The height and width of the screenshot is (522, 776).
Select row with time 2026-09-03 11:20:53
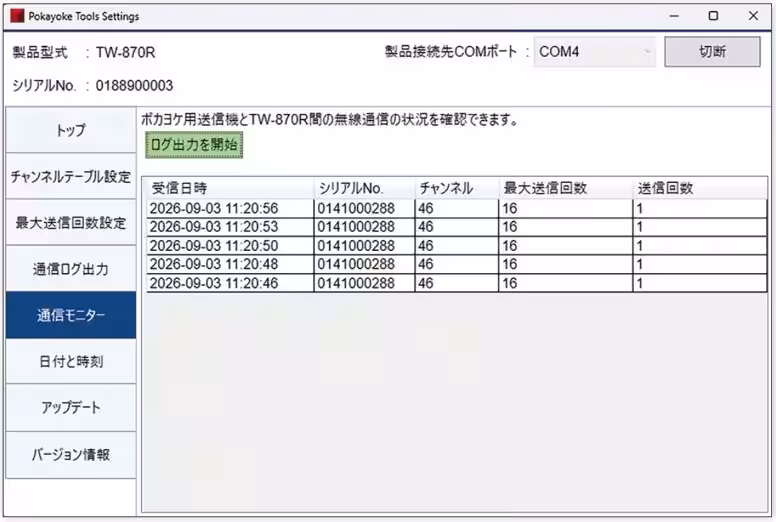click(x=456, y=227)
